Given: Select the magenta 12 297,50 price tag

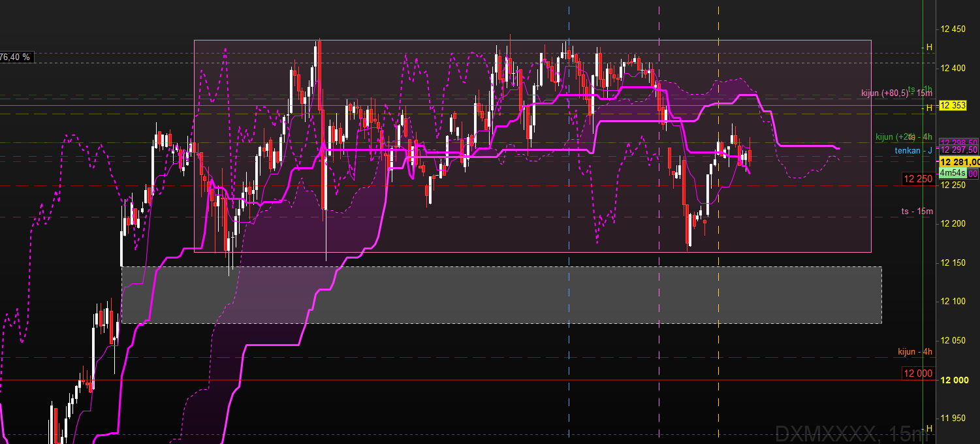Looking at the screenshot, I should [959, 150].
